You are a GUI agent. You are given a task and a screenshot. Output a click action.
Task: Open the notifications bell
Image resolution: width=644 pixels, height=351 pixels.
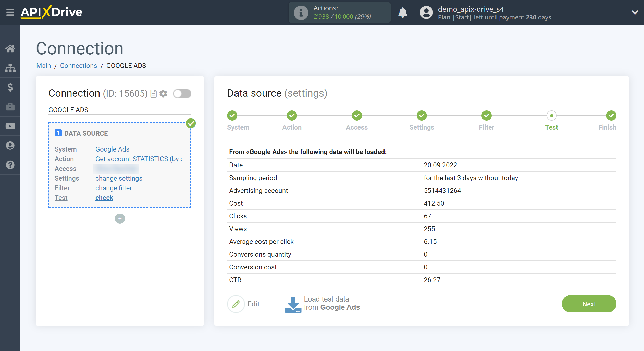[403, 12]
